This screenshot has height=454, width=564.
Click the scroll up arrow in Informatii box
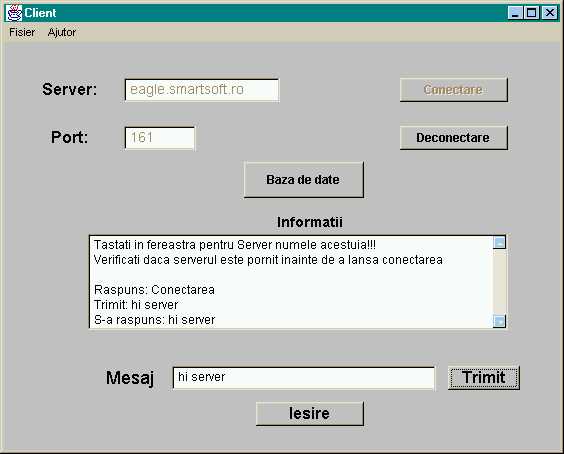point(499,242)
